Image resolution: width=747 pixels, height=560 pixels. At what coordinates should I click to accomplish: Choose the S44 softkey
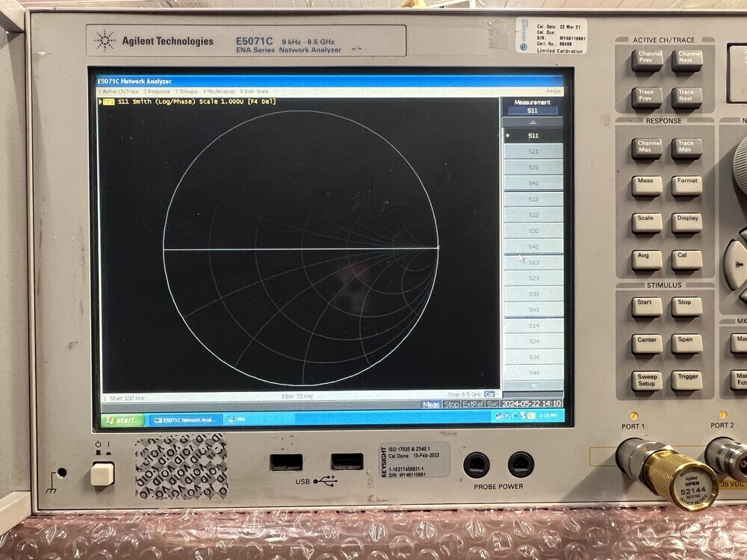pyautogui.click(x=533, y=373)
